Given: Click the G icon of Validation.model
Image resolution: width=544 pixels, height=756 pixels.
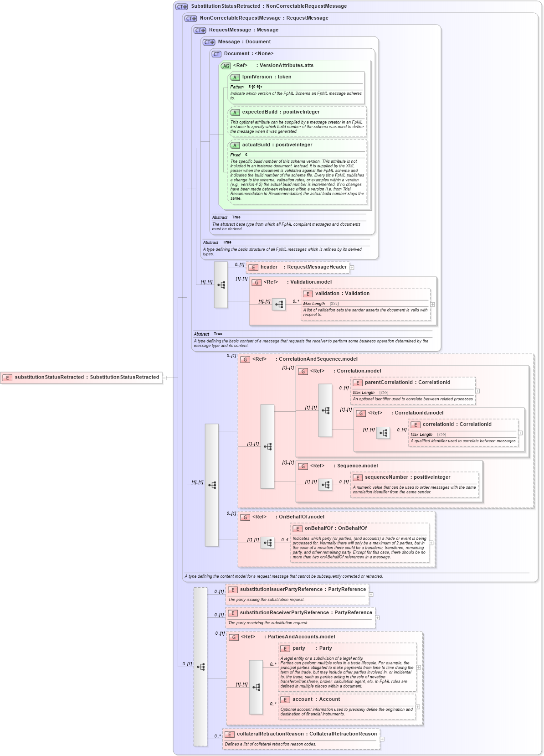Looking at the screenshot, I should (x=257, y=283).
